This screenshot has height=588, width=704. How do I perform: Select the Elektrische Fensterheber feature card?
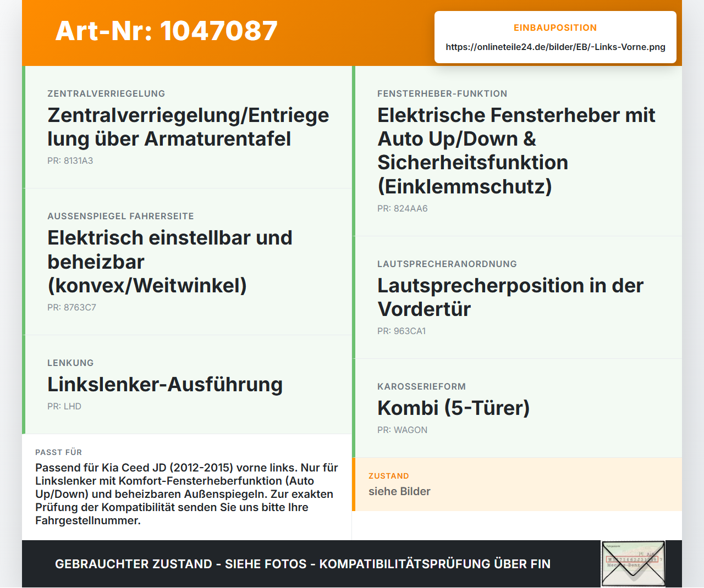point(517,151)
